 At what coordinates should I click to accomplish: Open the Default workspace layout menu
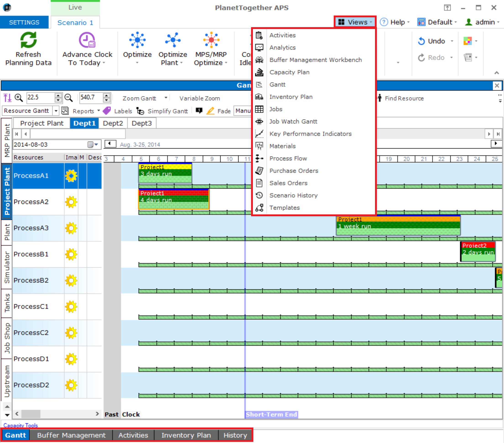437,22
